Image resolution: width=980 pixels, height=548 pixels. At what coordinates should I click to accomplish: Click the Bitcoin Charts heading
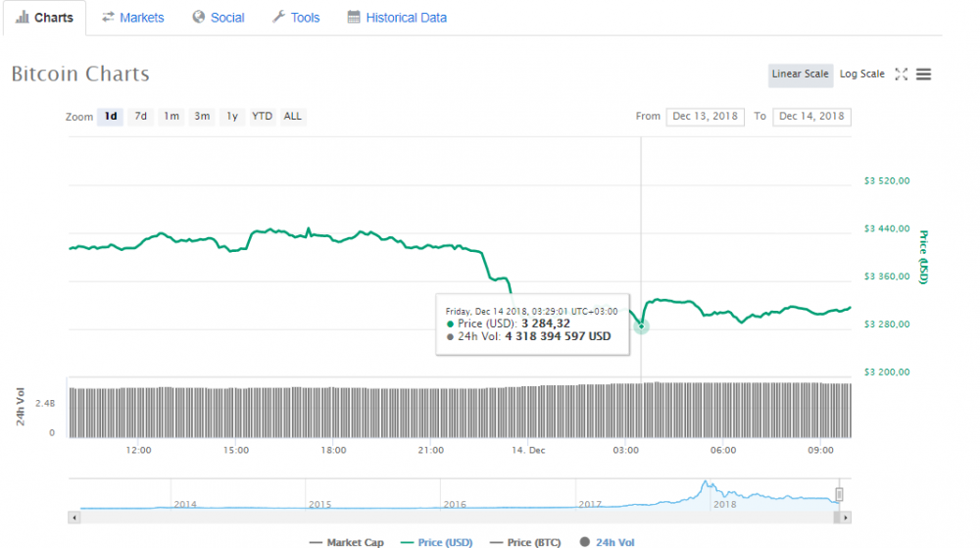80,74
